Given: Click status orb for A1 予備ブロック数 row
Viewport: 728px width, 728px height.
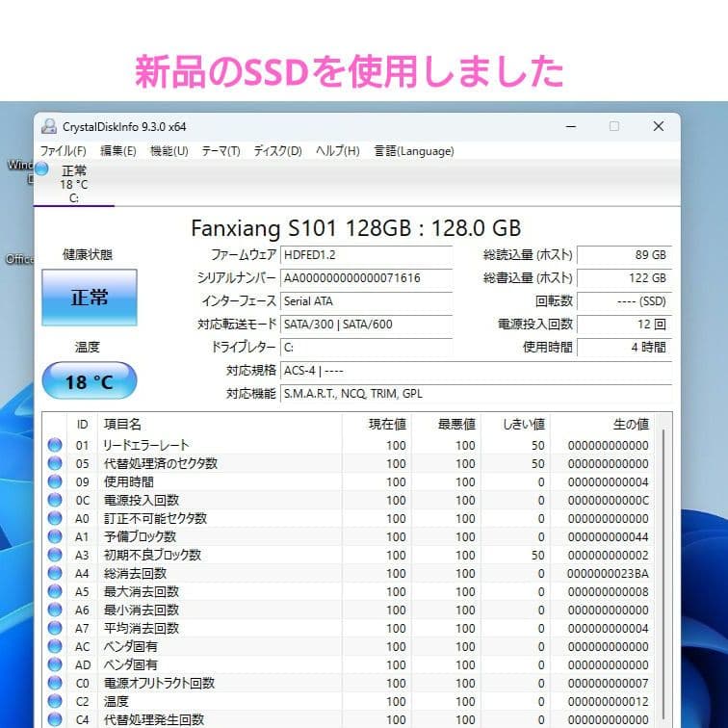Looking at the screenshot, I should coord(55,536).
